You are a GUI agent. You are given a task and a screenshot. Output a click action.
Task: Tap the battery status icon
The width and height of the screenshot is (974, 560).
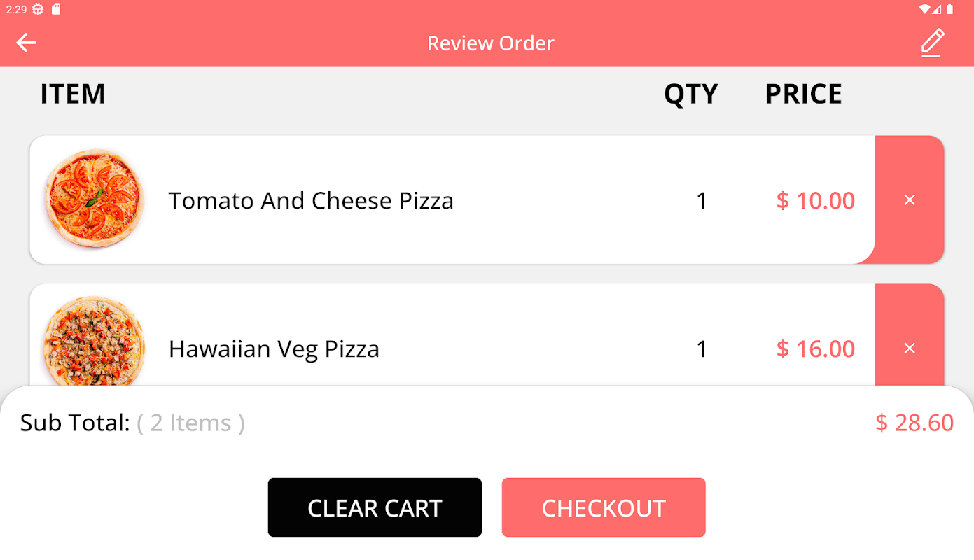(x=950, y=10)
